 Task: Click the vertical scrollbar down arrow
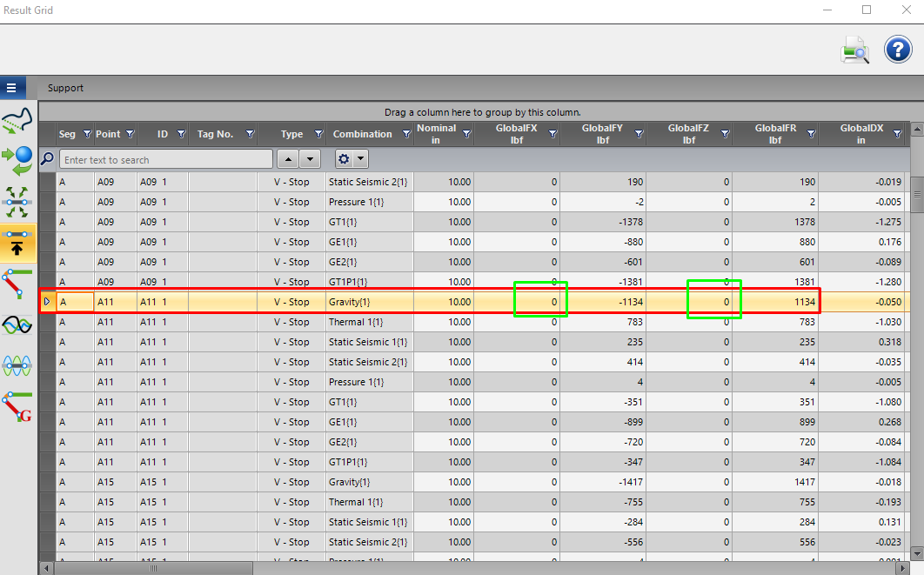[917, 553]
